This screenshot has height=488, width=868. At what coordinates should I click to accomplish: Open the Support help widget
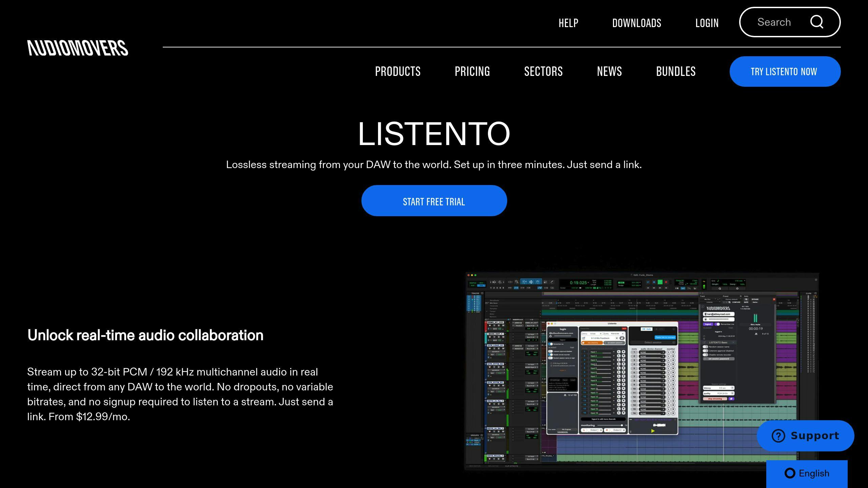click(x=805, y=436)
